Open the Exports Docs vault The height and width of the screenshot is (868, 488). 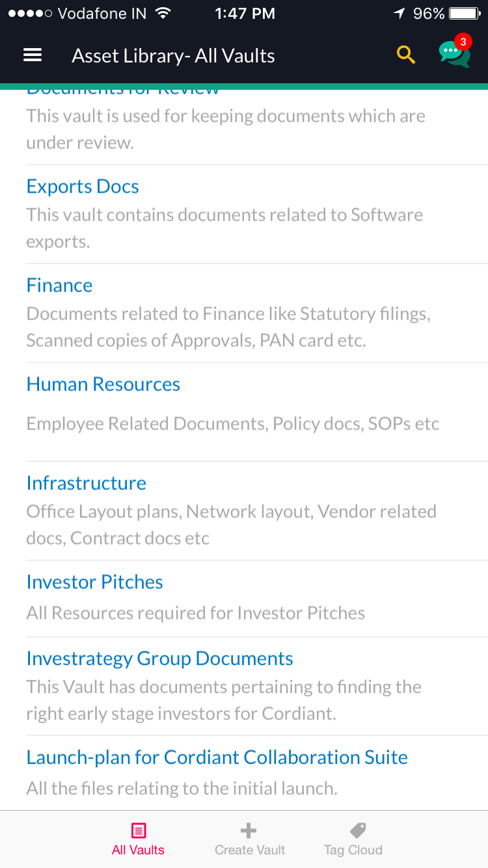point(83,187)
